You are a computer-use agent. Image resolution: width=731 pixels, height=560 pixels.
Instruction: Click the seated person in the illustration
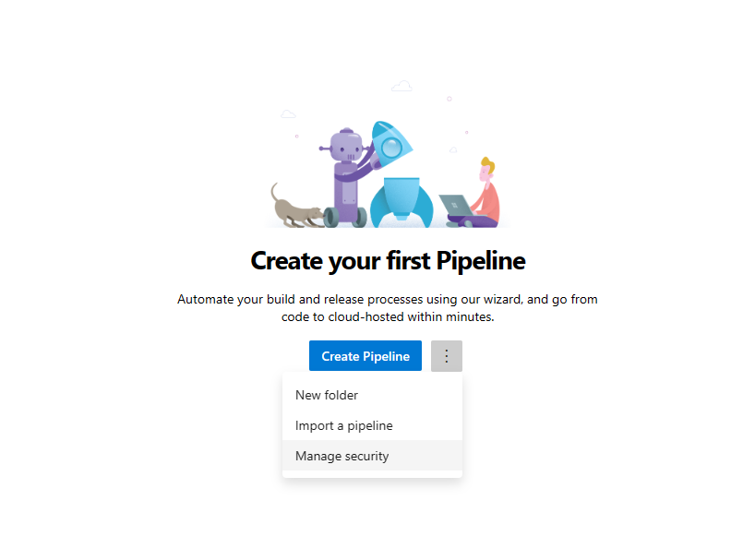tap(486, 196)
